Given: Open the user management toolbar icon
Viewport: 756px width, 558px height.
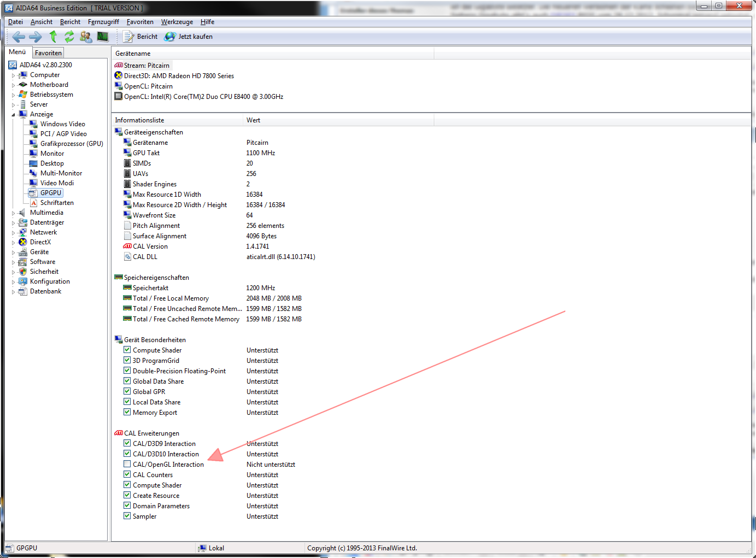Looking at the screenshot, I should [86, 37].
